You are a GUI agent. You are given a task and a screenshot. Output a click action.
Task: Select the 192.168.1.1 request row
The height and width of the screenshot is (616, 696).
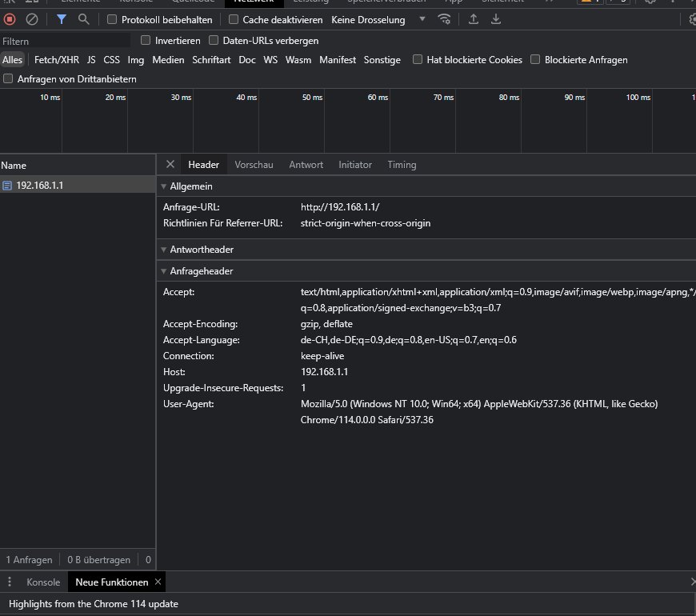pos(40,186)
